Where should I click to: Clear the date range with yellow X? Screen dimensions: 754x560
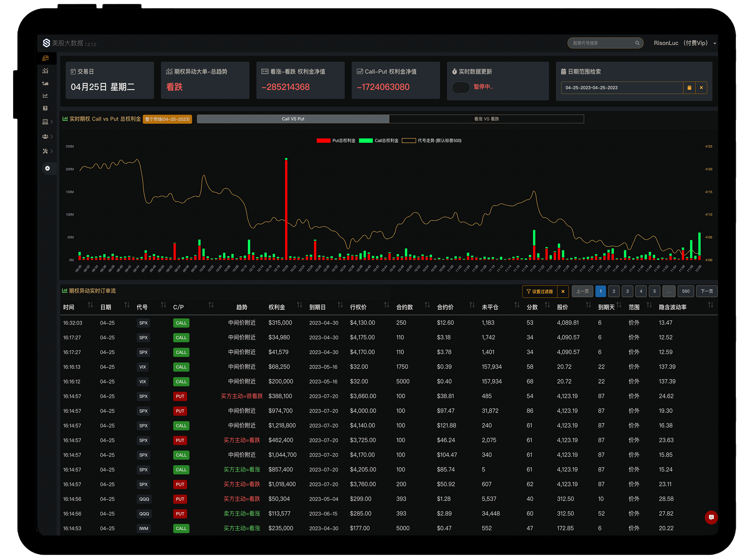click(x=701, y=88)
